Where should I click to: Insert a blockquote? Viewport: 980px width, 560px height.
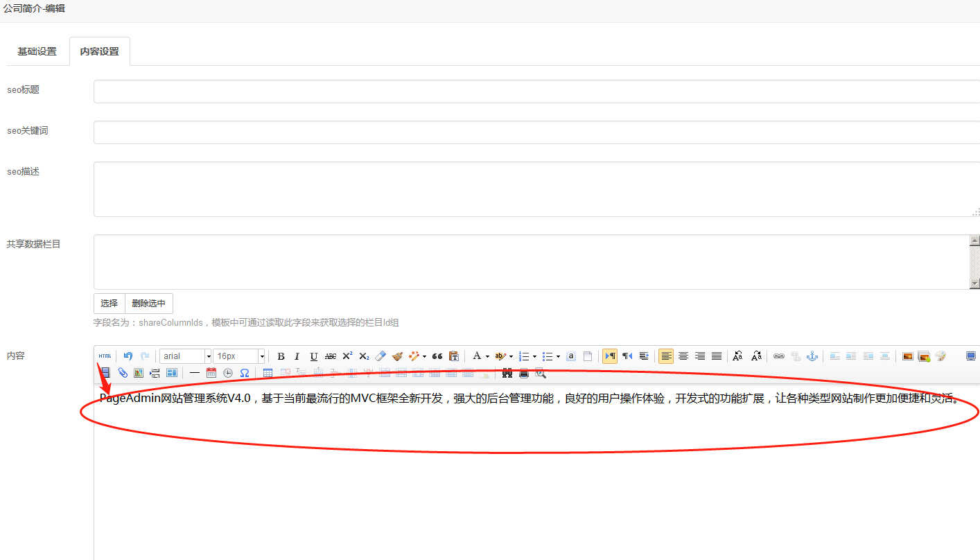(437, 356)
